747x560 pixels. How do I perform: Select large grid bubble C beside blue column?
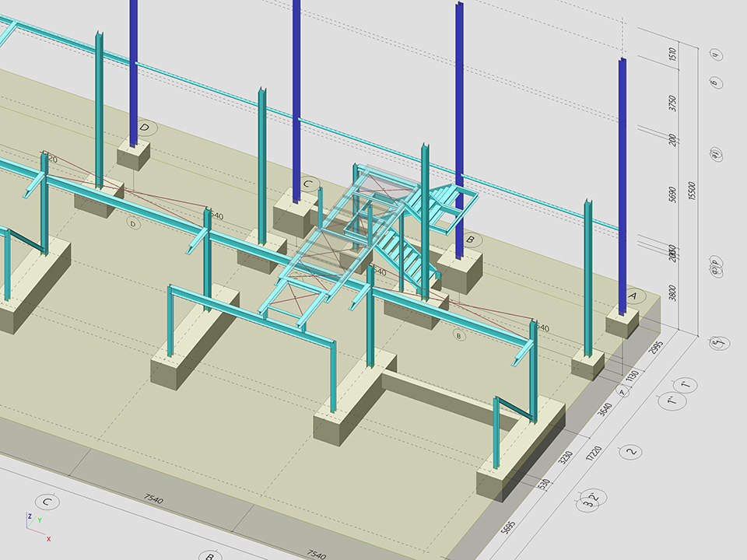pos(308,185)
